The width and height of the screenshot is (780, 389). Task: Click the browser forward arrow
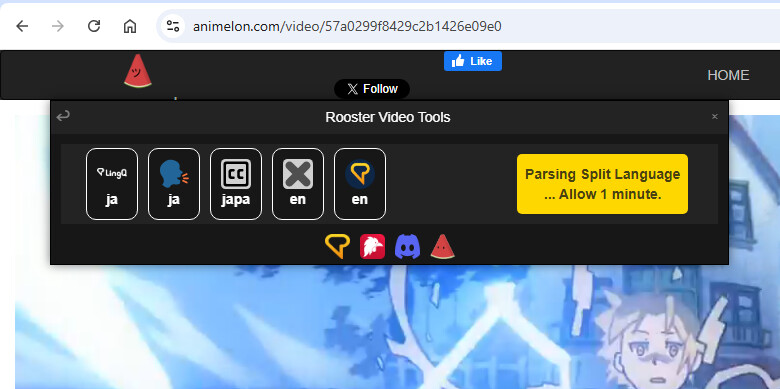point(58,26)
